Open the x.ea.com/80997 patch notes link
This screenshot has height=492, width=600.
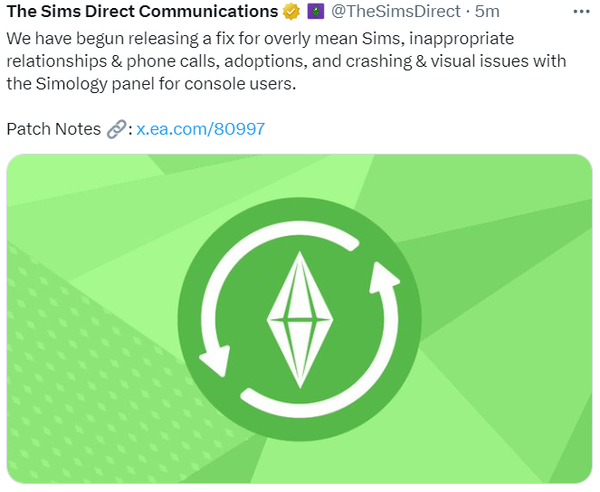pyautogui.click(x=201, y=129)
